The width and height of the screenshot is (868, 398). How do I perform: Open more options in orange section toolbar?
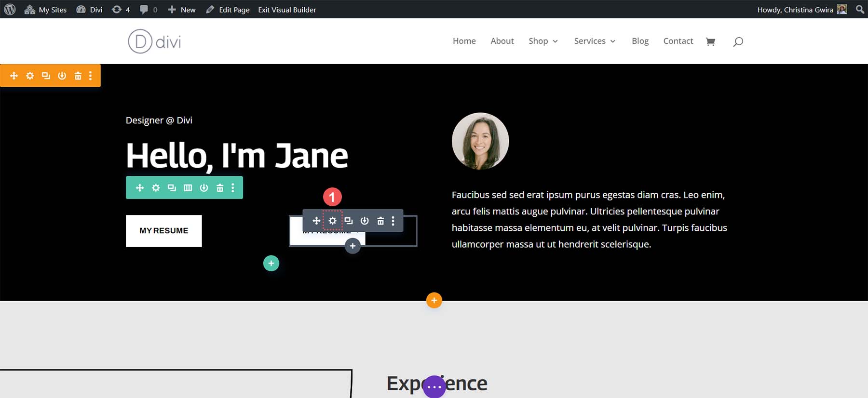tap(90, 76)
